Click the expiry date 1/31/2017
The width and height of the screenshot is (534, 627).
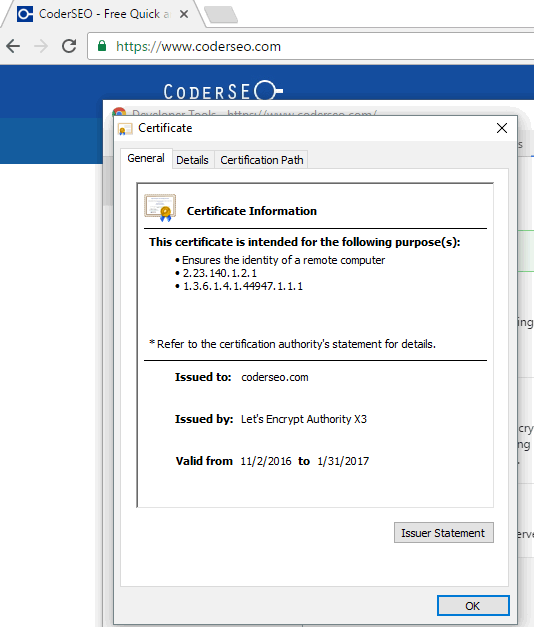[x=343, y=461]
